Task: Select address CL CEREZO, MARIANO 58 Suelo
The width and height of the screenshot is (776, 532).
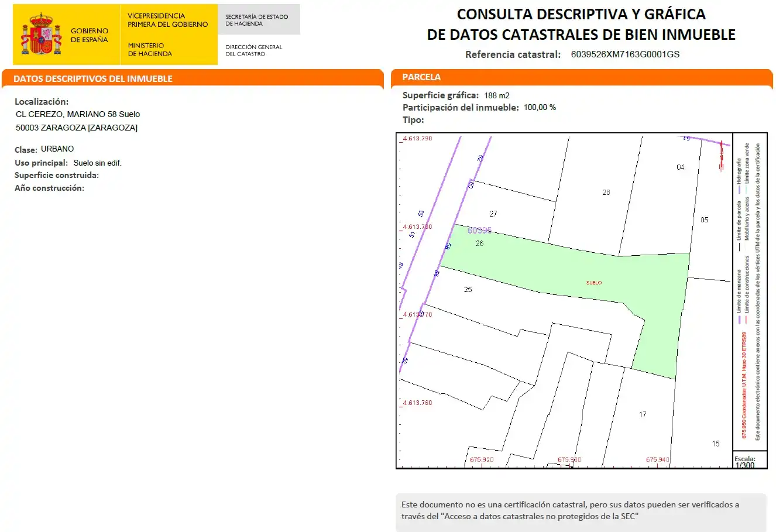Action: click(78, 114)
